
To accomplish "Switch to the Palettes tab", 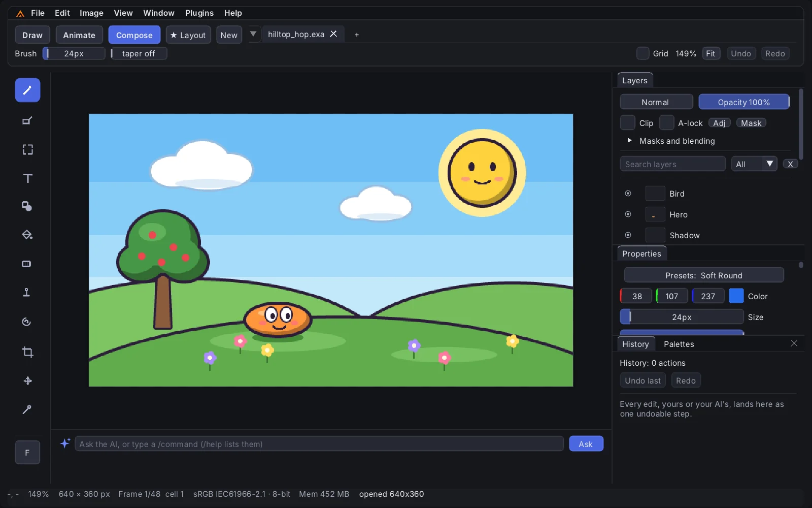I will (679, 344).
